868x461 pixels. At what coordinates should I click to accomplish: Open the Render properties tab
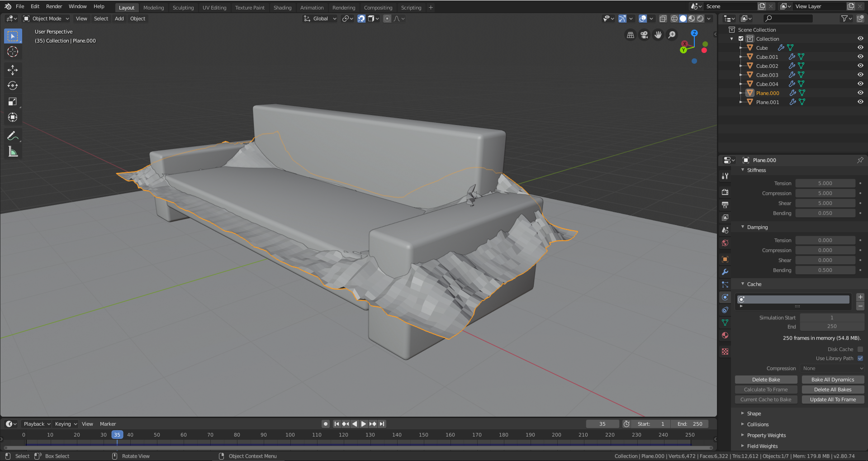click(x=725, y=192)
